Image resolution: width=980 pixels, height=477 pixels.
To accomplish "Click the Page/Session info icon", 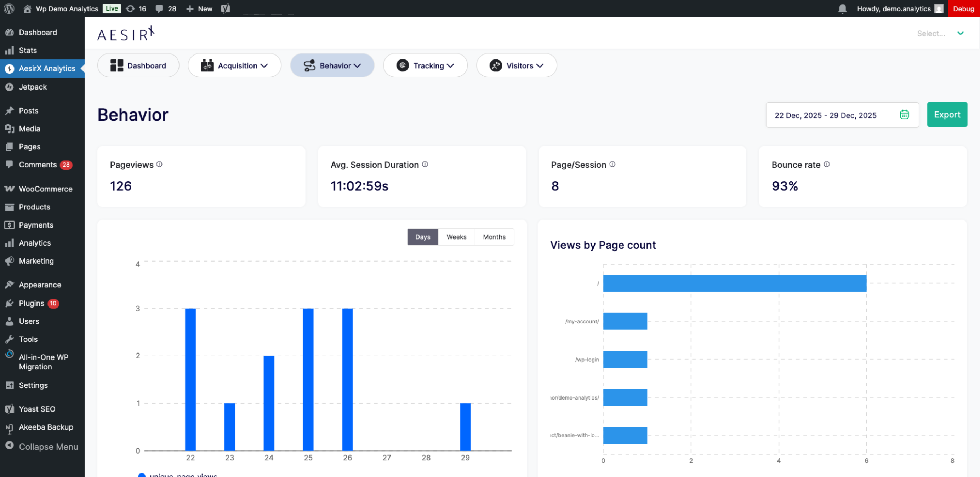I will pos(612,164).
